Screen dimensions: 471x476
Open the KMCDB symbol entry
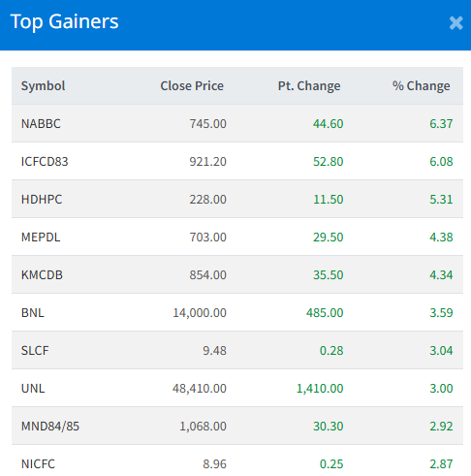(x=42, y=275)
